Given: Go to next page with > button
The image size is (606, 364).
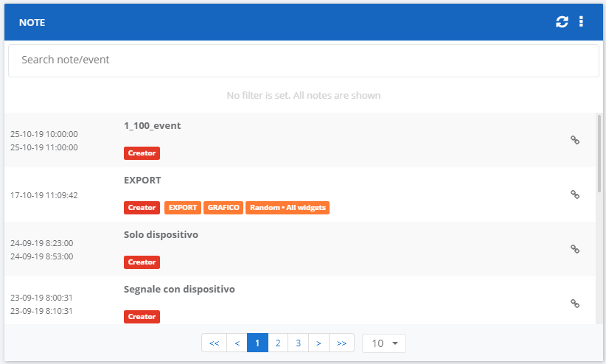Looking at the screenshot, I should [x=318, y=343].
